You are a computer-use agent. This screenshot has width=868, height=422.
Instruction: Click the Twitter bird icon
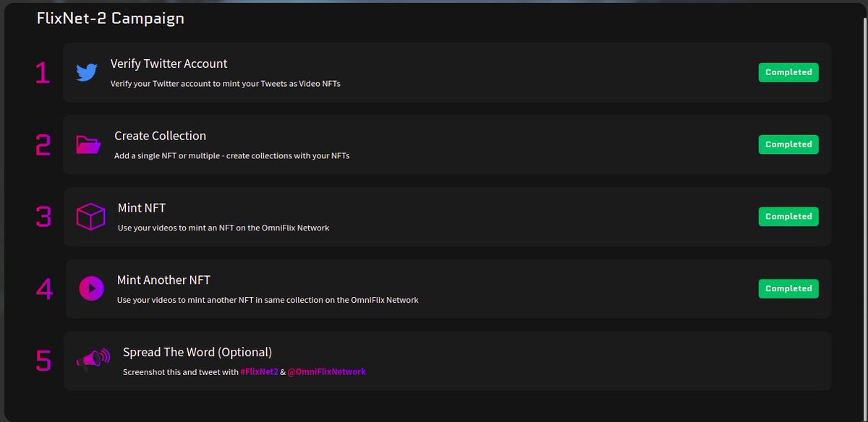[x=87, y=72]
